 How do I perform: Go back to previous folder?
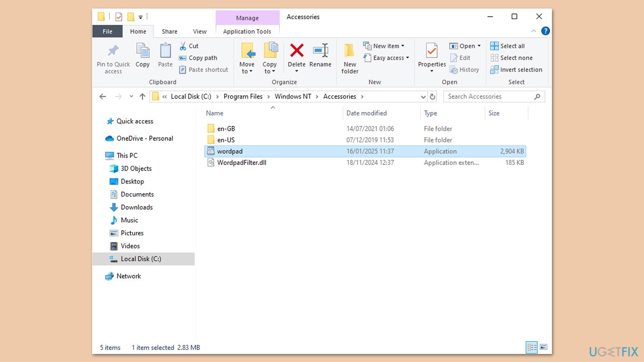click(103, 97)
